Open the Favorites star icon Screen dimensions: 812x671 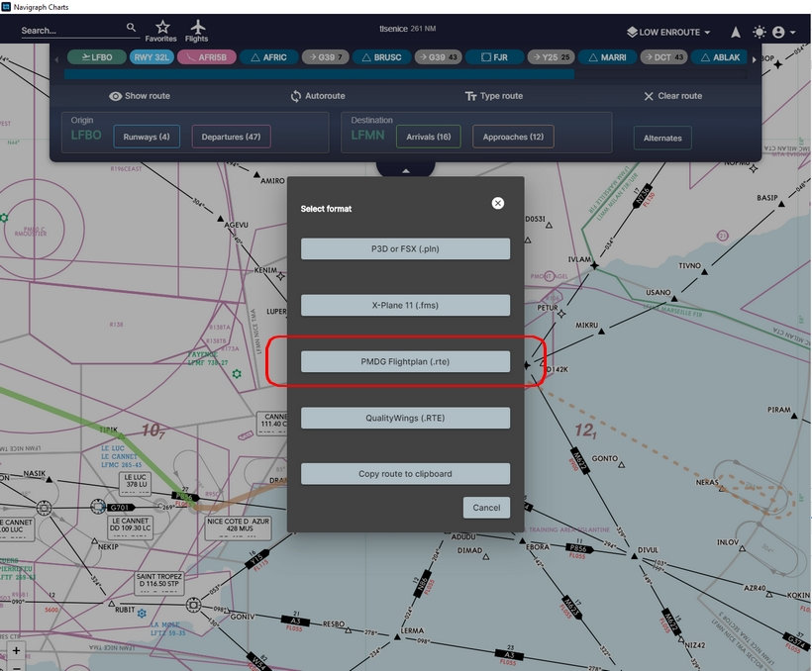(162, 27)
